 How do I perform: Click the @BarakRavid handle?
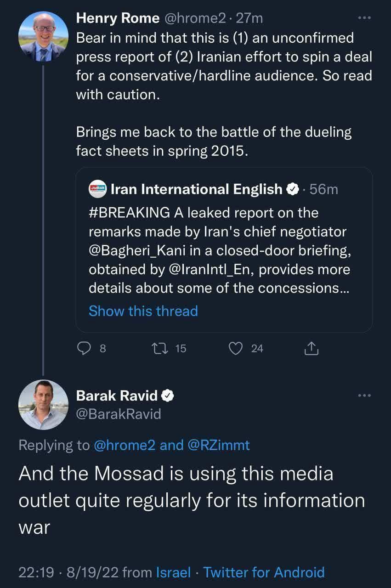pos(119,414)
